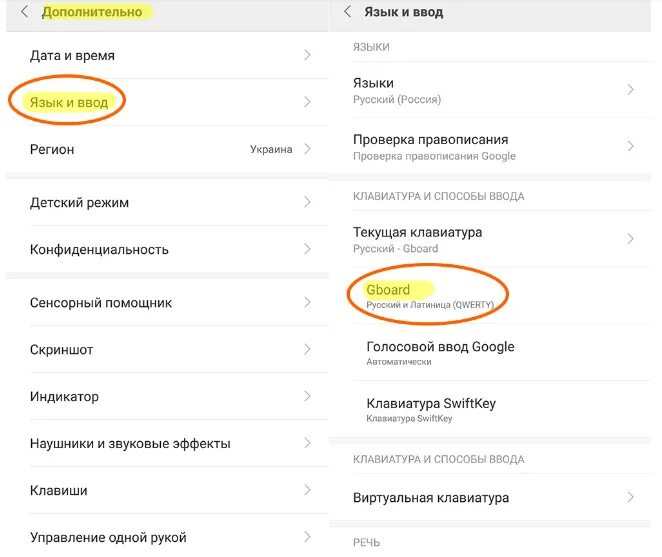Open Дата и время settings
This screenshot has height=557, width=662.
(x=72, y=56)
